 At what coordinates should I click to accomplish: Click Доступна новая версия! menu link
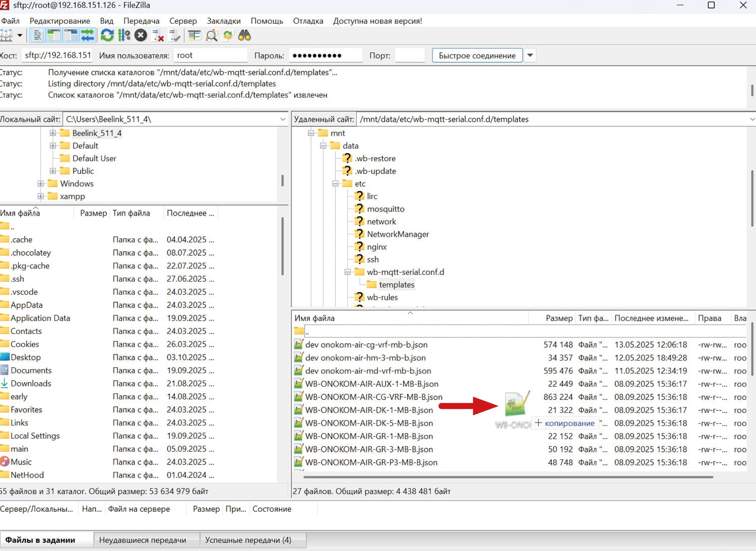click(x=377, y=21)
